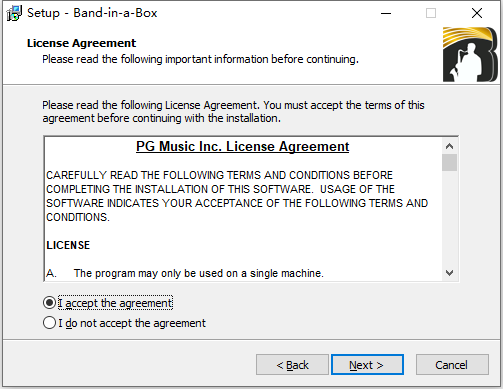Close the Band-in-a-Box Setup window
This screenshot has width=503, height=389.
(477, 13)
